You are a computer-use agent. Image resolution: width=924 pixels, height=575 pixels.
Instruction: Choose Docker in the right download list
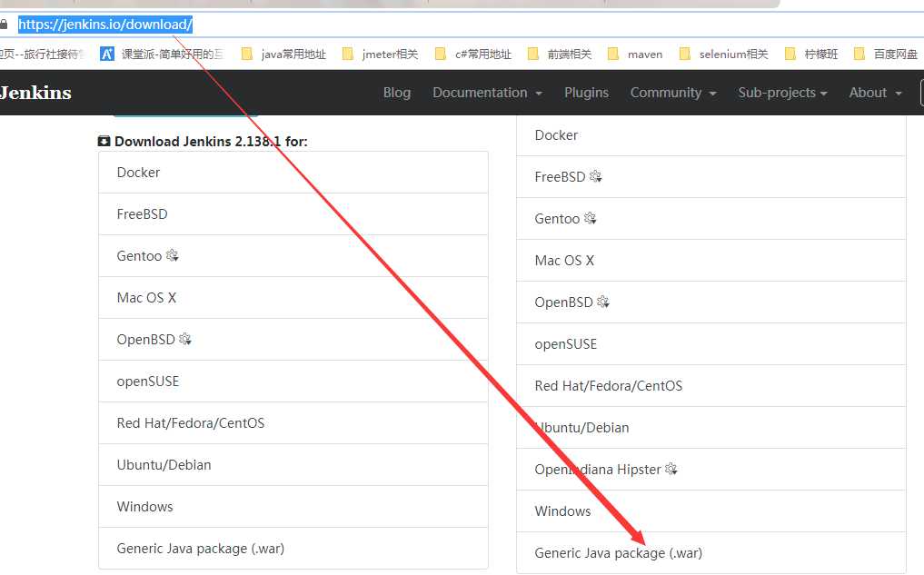coord(711,135)
